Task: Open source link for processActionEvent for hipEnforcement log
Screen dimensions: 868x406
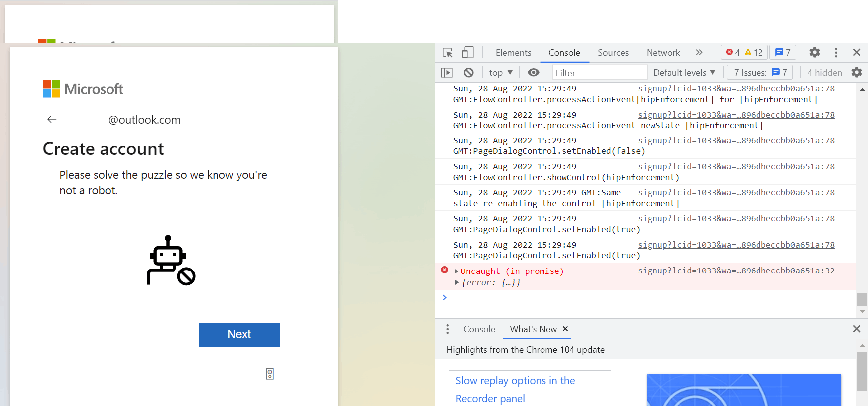Action: [x=736, y=89]
